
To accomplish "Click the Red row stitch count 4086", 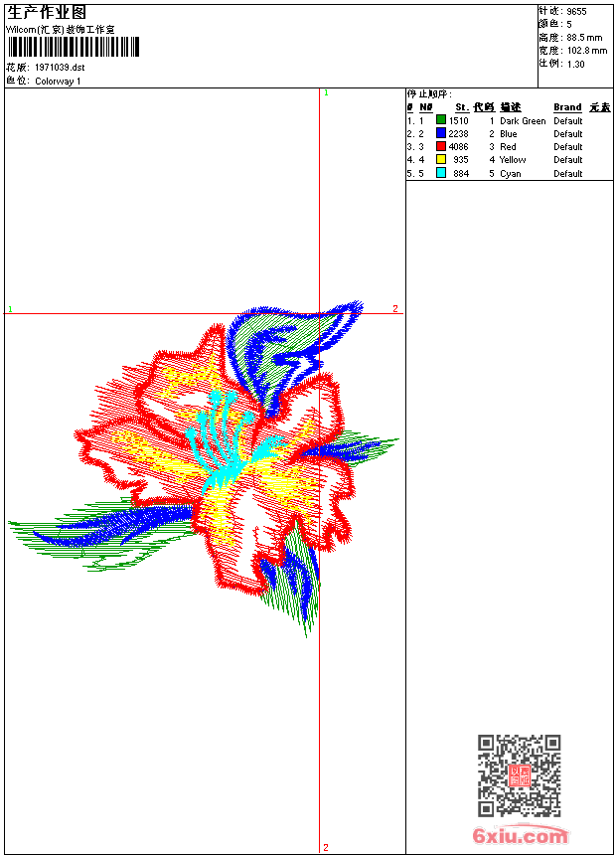I will point(458,147).
